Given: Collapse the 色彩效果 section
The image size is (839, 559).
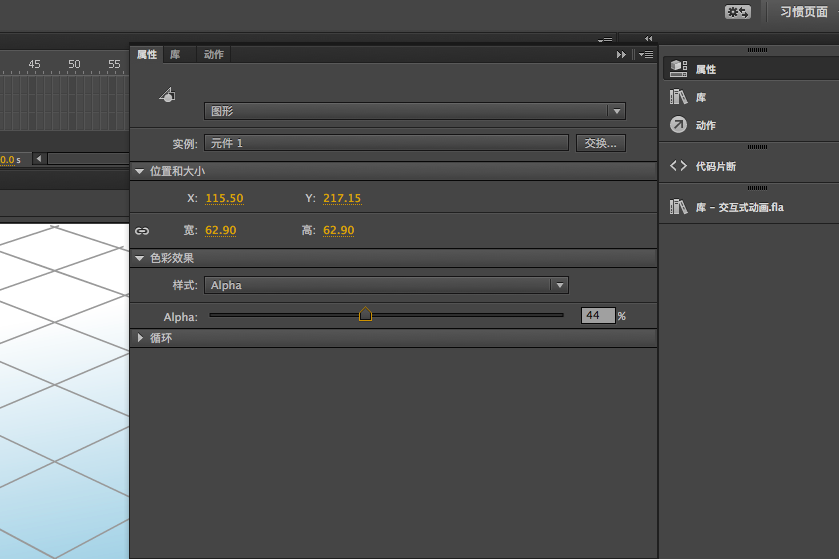Looking at the screenshot, I should (x=140, y=258).
